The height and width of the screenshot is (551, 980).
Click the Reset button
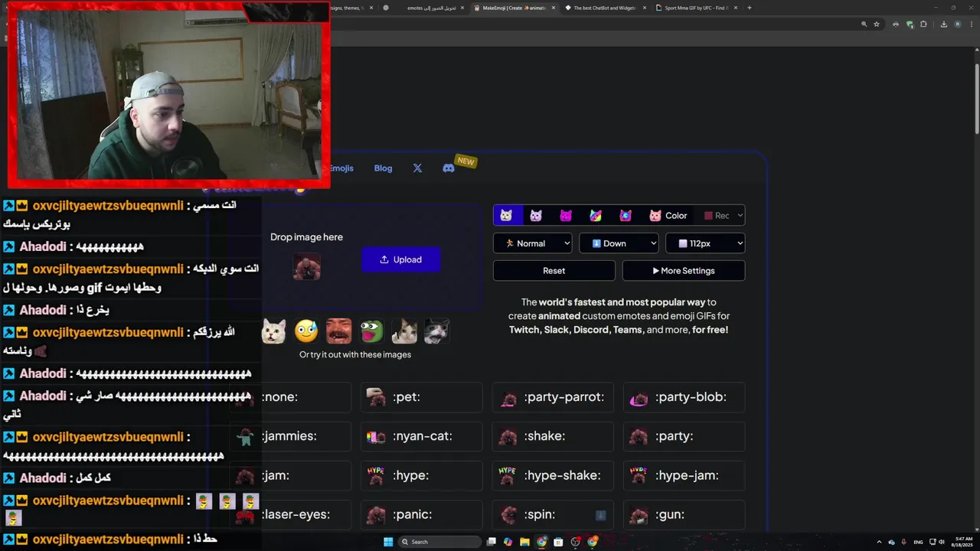tap(554, 271)
